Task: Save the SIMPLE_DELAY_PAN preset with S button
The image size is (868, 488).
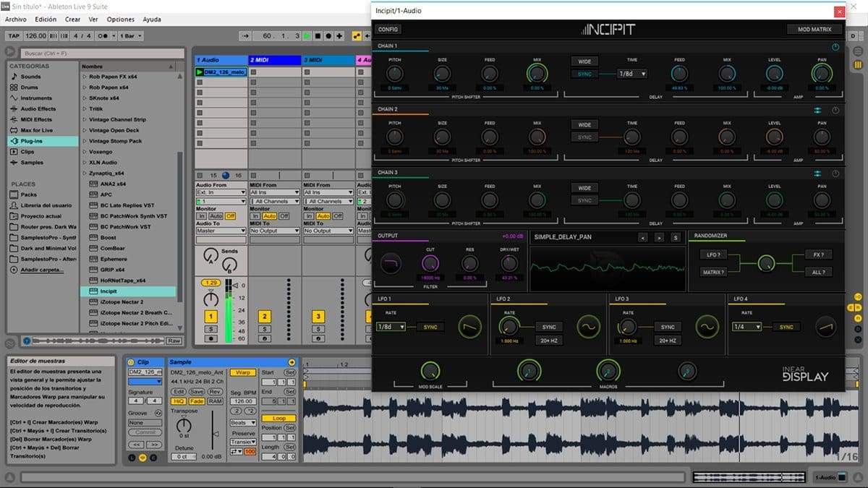Action: pyautogui.click(x=676, y=237)
